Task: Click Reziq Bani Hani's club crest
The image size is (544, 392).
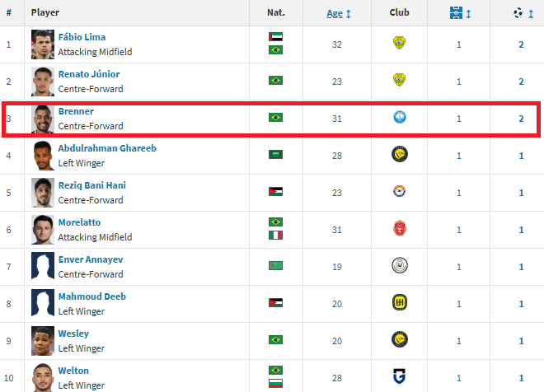Action: 399,191
